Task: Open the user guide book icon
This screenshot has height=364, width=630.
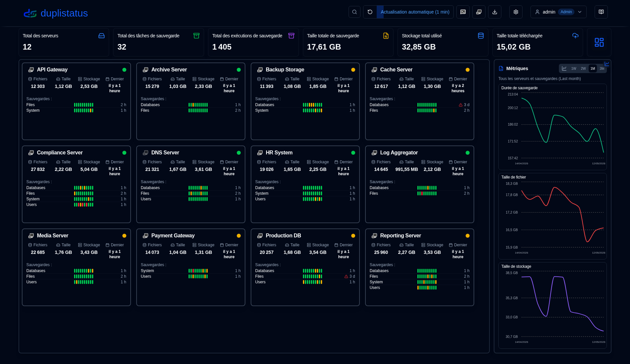Action: (x=601, y=12)
